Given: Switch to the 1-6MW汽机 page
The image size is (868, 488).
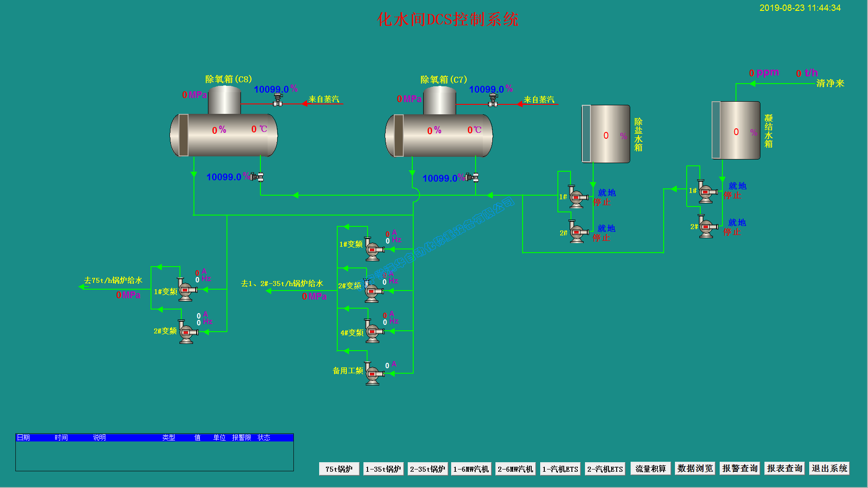Looking at the screenshot, I should pos(471,469).
